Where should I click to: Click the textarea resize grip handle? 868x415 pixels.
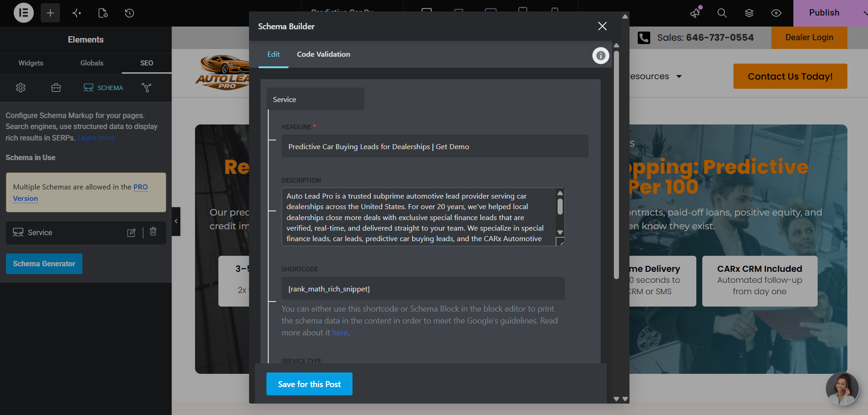point(560,242)
